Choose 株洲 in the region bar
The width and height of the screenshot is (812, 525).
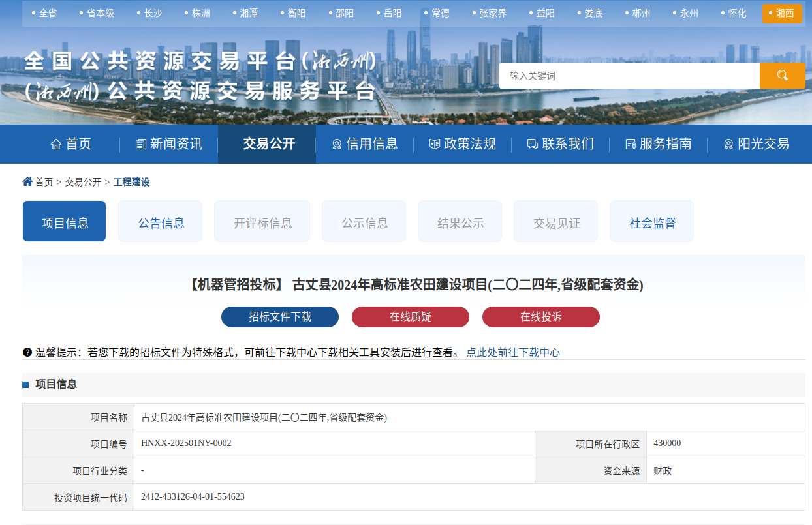click(x=201, y=13)
